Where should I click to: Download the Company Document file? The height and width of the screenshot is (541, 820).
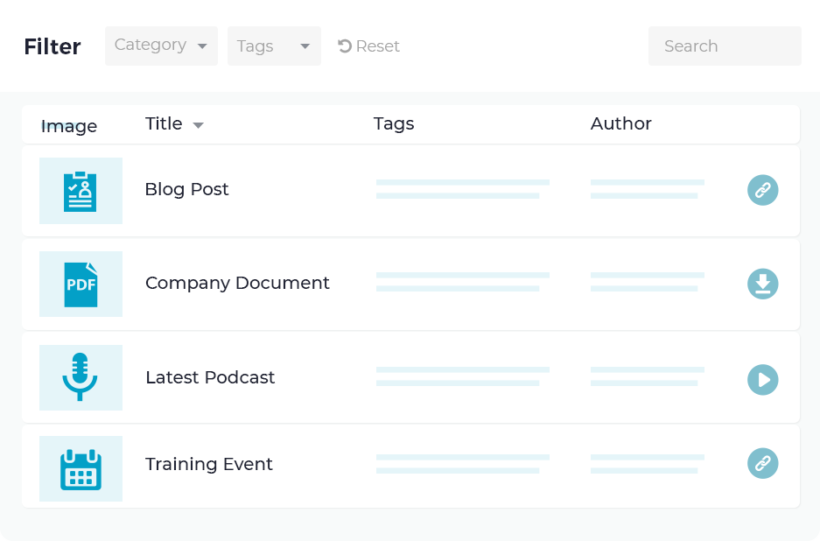(762, 284)
